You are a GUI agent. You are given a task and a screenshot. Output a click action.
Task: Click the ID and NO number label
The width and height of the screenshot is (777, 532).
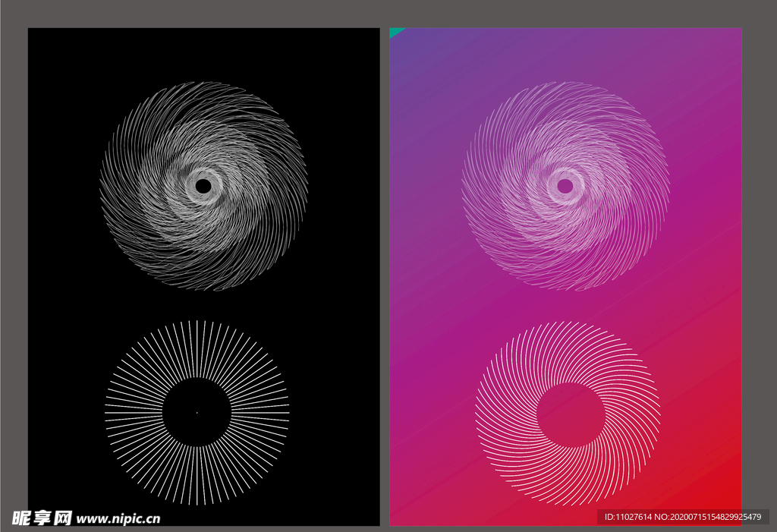[682, 517]
